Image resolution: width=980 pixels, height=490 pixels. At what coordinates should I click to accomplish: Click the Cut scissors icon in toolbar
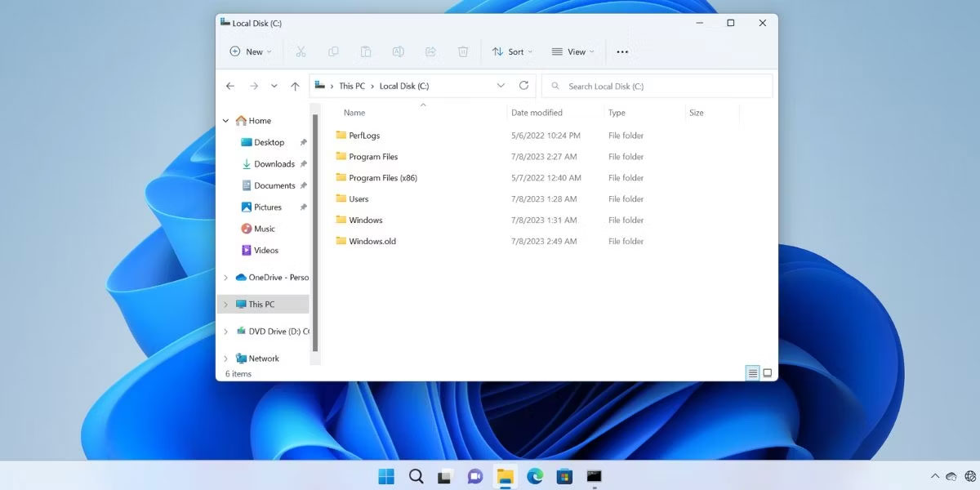click(301, 51)
